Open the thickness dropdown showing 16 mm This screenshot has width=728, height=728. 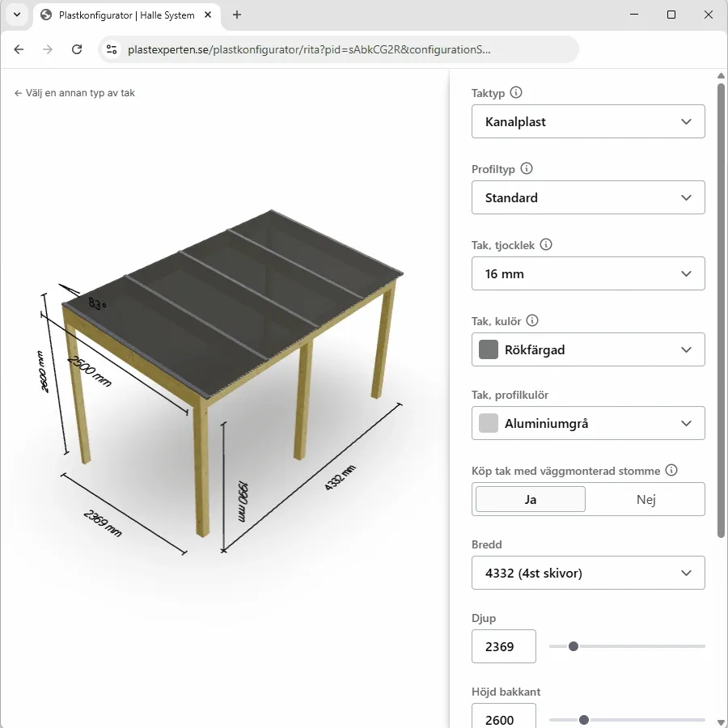pyautogui.click(x=588, y=273)
